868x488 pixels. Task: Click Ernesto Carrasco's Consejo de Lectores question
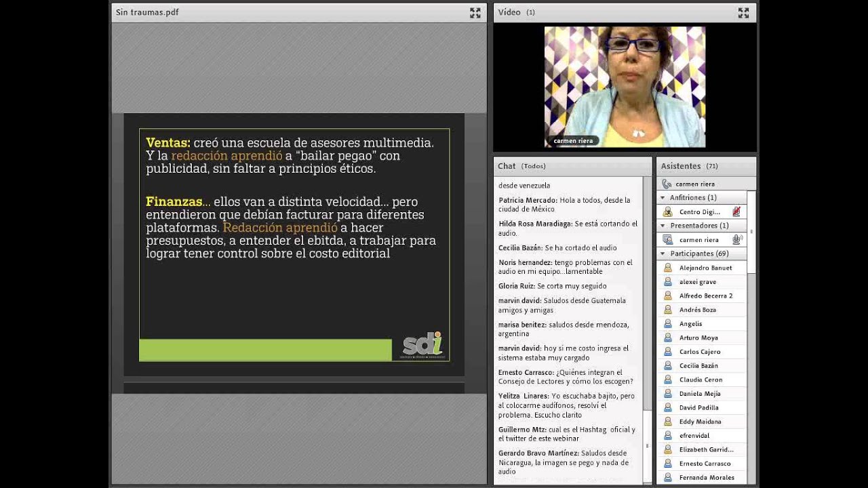pos(566,377)
